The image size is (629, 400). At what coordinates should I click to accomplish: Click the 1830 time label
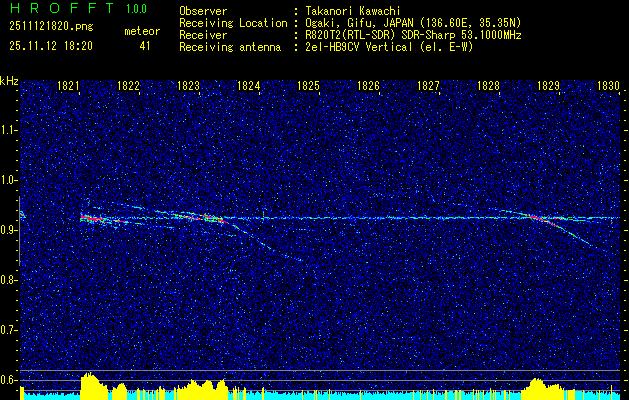click(x=608, y=86)
